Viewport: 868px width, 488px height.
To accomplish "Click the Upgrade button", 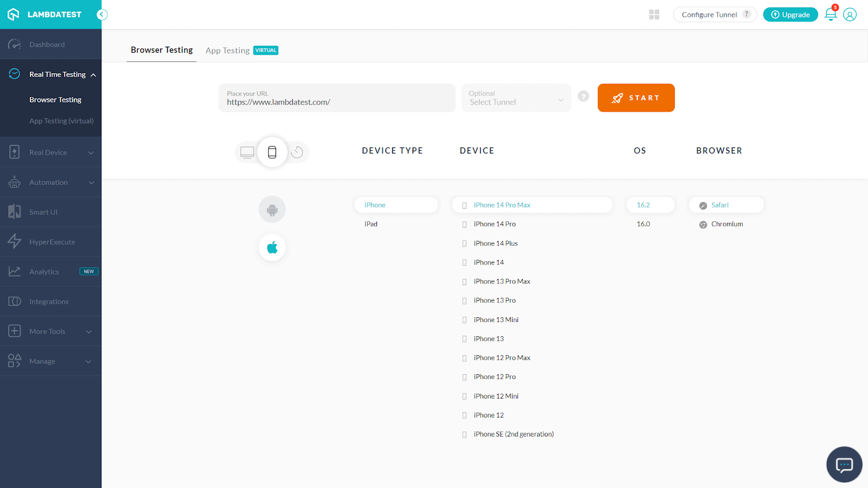I will tap(790, 15).
